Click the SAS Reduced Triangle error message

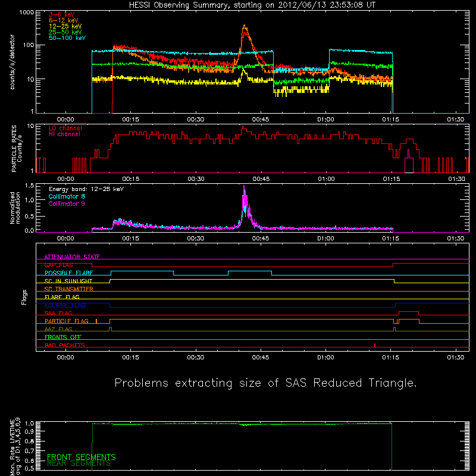click(x=265, y=383)
